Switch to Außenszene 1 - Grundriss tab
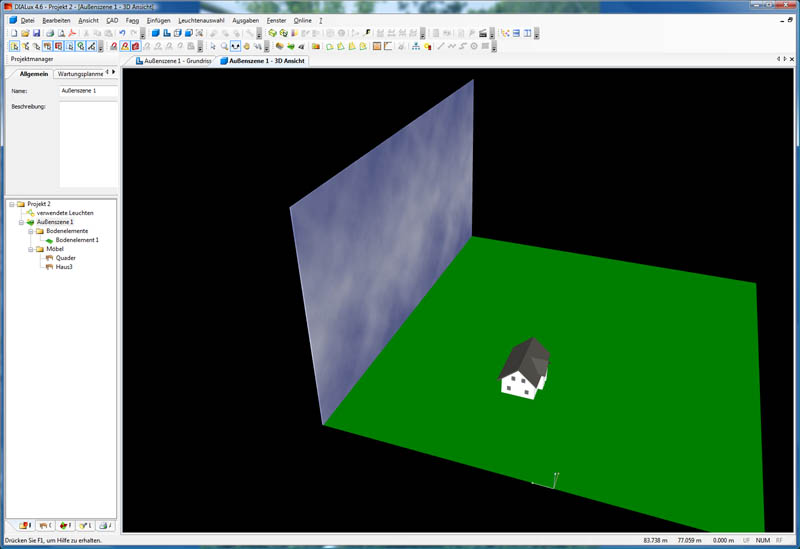800x549 pixels. [x=173, y=61]
